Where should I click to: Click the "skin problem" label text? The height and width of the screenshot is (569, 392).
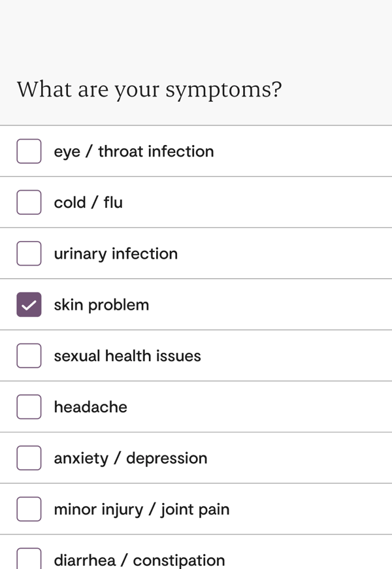101,304
